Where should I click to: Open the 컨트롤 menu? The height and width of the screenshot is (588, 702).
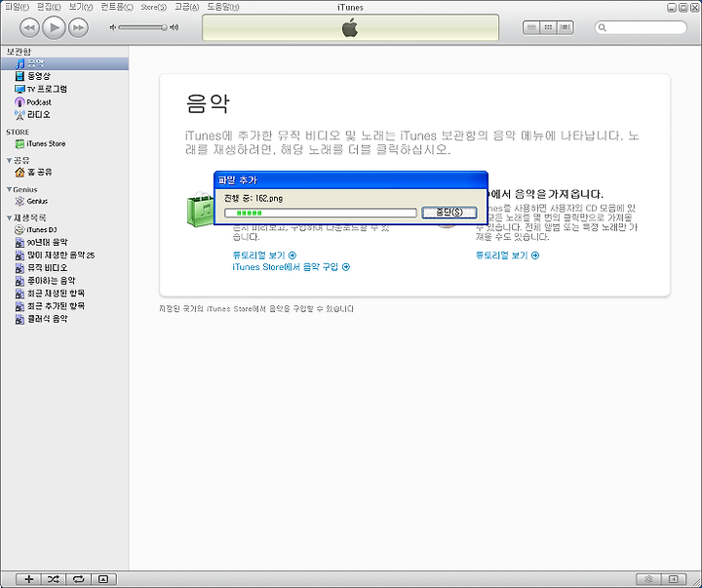point(116,7)
